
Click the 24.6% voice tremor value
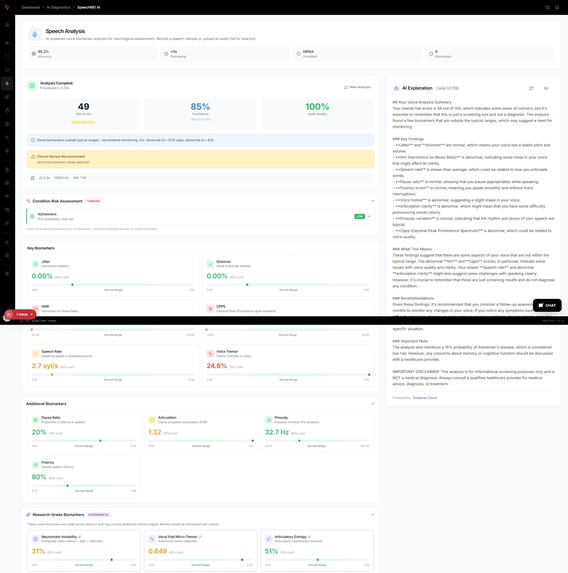217,366
